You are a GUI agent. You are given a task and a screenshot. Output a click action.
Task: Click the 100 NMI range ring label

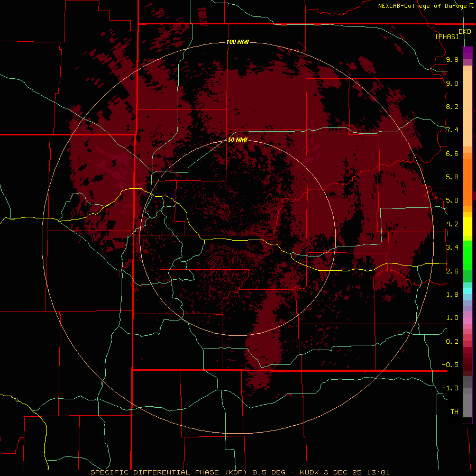237,42
